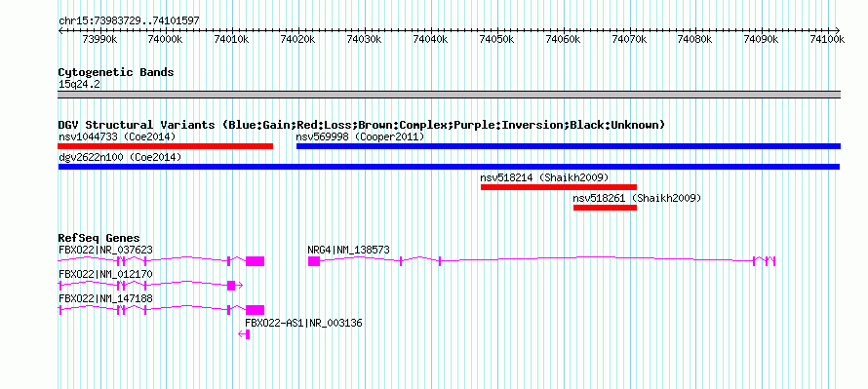Click the 74000k ruler tick label
This screenshot has width=868, height=389.
(166, 40)
